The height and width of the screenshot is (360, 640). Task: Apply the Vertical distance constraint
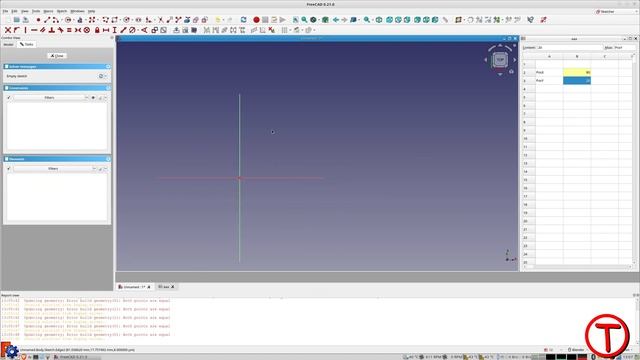(115, 30)
